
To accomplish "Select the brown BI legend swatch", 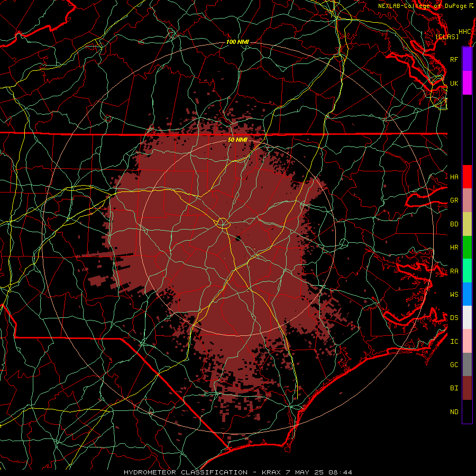I will pyautogui.click(x=467, y=388).
